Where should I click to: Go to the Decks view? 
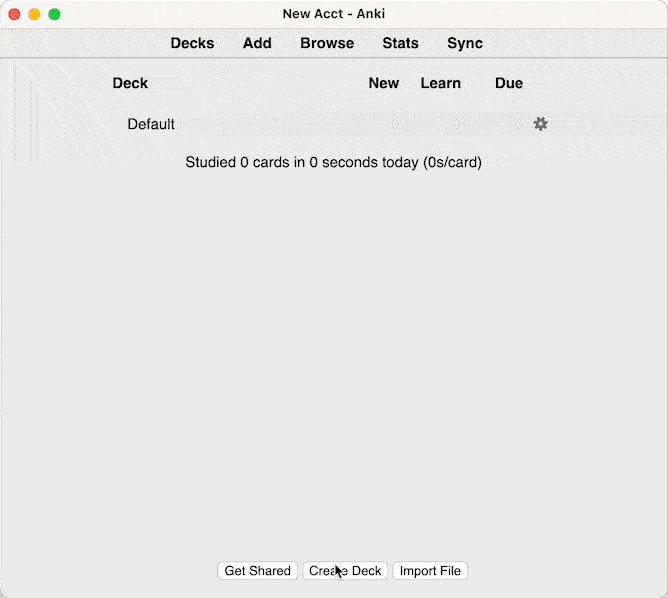[x=192, y=43]
